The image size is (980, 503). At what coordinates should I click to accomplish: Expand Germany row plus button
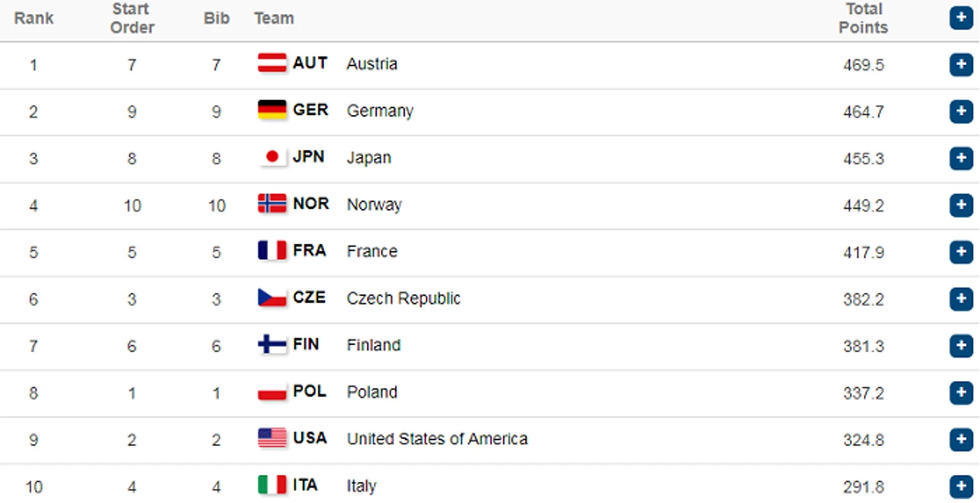click(961, 111)
